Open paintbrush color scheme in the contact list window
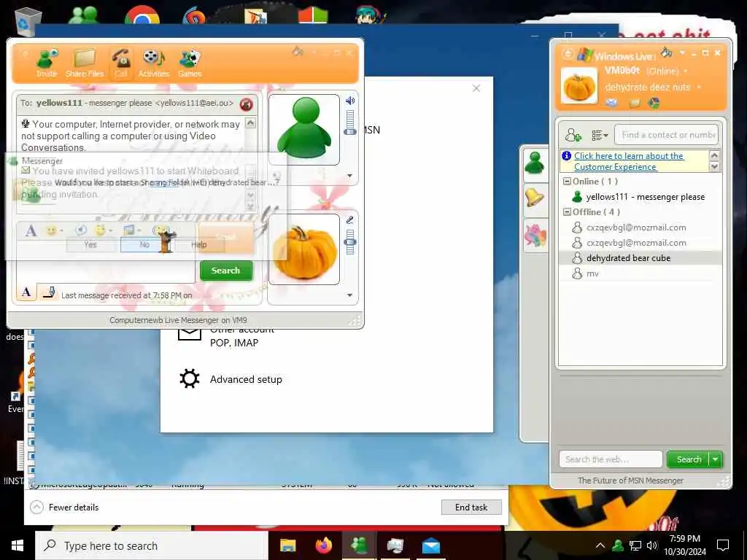 (667, 52)
